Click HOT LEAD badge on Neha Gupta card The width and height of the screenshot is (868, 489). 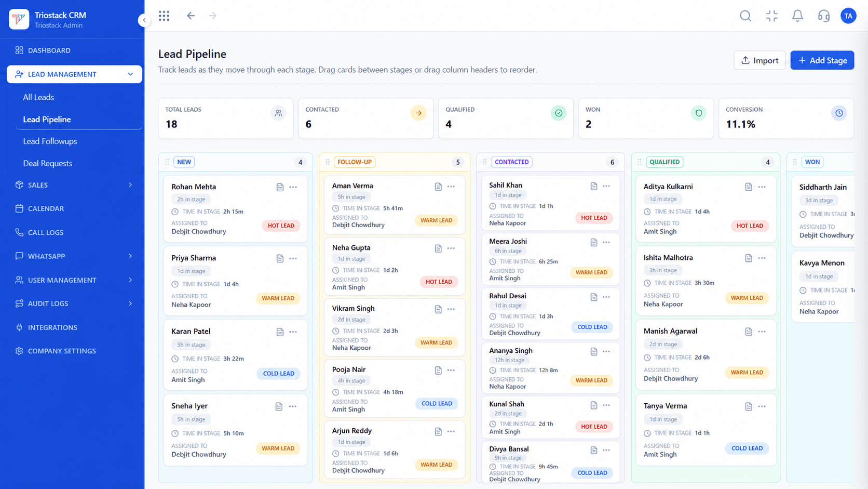[439, 282]
